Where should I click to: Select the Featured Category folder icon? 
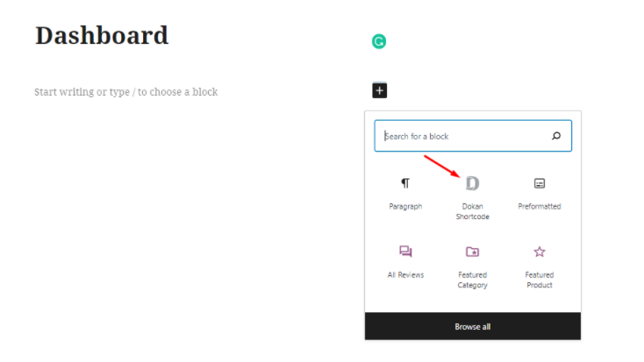click(472, 252)
